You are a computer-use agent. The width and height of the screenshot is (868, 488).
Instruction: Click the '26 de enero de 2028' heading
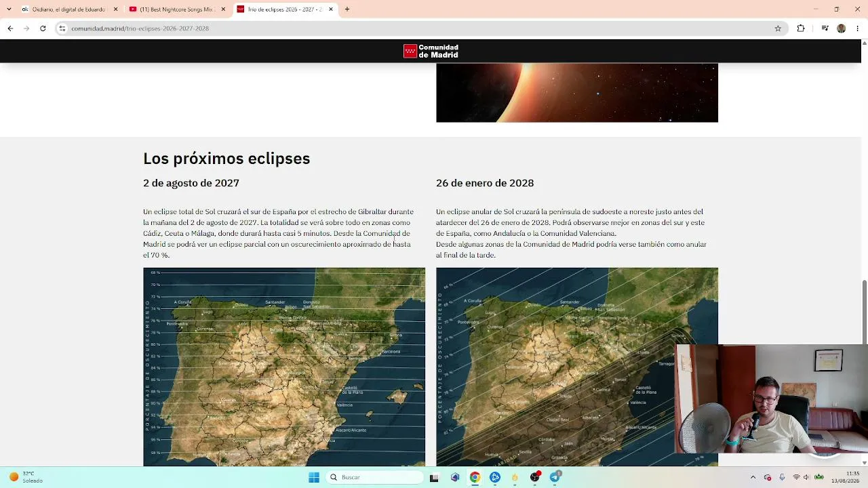point(485,183)
